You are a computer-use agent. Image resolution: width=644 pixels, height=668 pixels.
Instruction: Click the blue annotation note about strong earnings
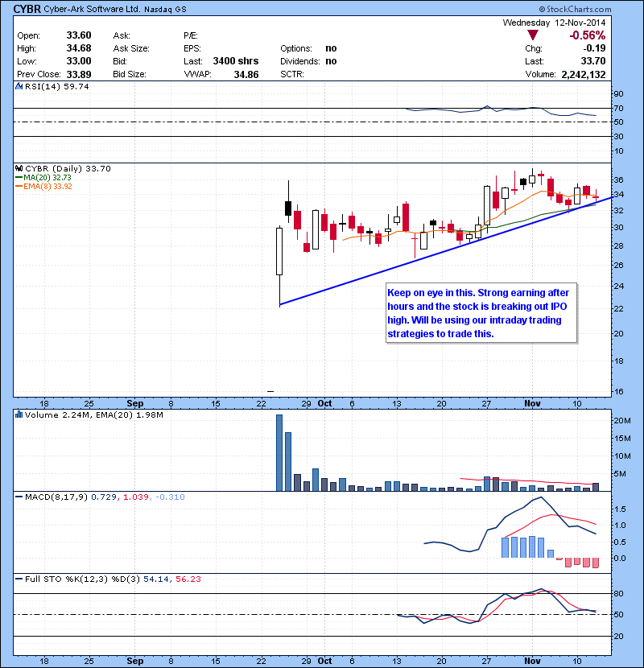481,313
